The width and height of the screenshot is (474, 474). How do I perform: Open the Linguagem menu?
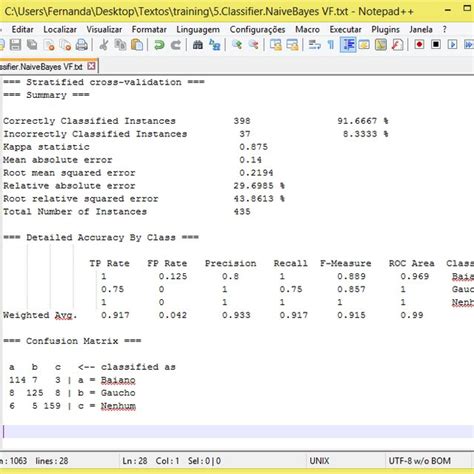point(198,30)
